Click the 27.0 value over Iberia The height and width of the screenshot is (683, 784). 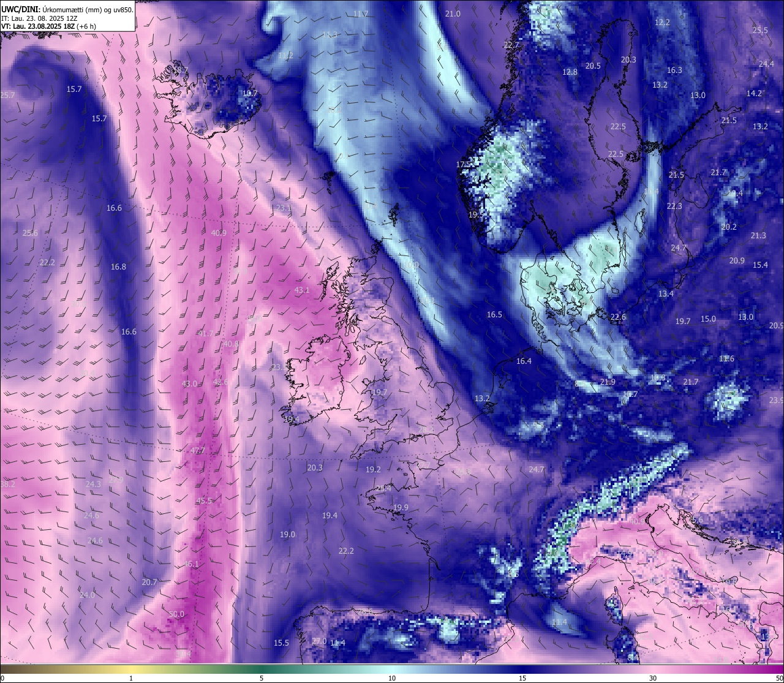319,641
